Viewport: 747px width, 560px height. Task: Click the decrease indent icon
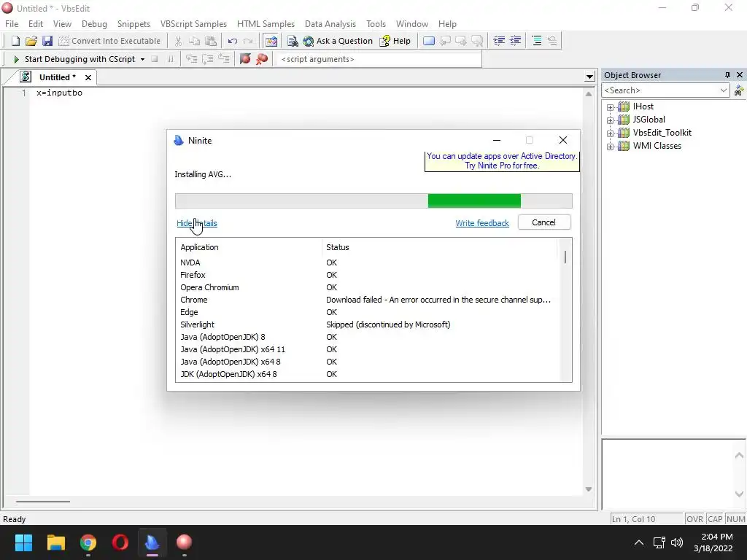tap(499, 41)
